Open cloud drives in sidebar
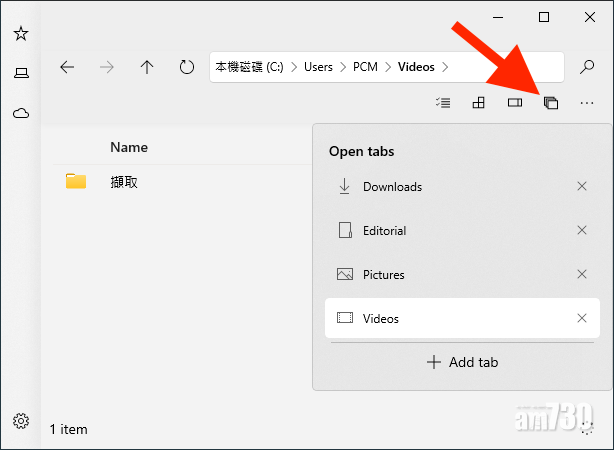The height and width of the screenshot is (450, 614). (20, 113)
